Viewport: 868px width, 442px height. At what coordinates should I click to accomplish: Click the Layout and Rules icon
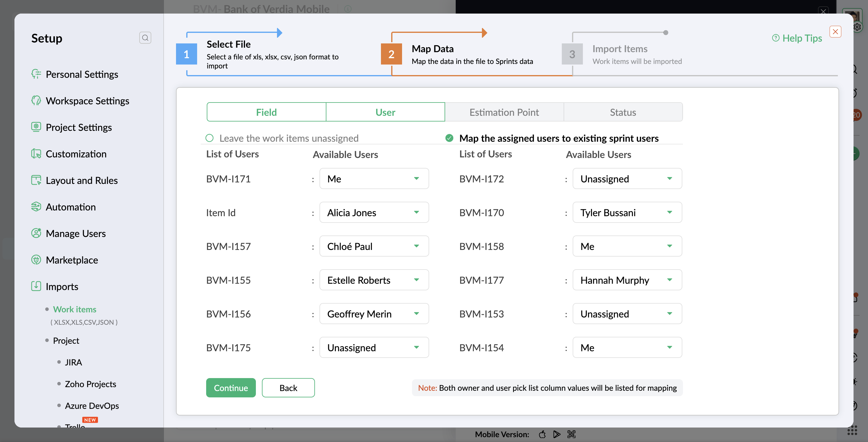36,180
